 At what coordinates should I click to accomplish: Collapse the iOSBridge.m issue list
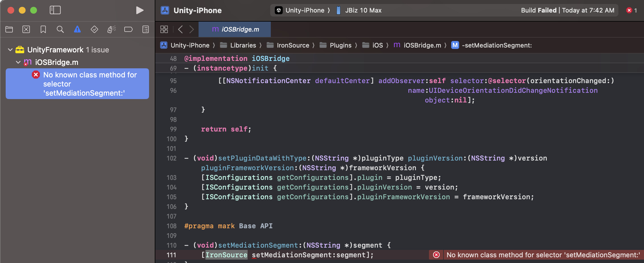tap(18, 62)
